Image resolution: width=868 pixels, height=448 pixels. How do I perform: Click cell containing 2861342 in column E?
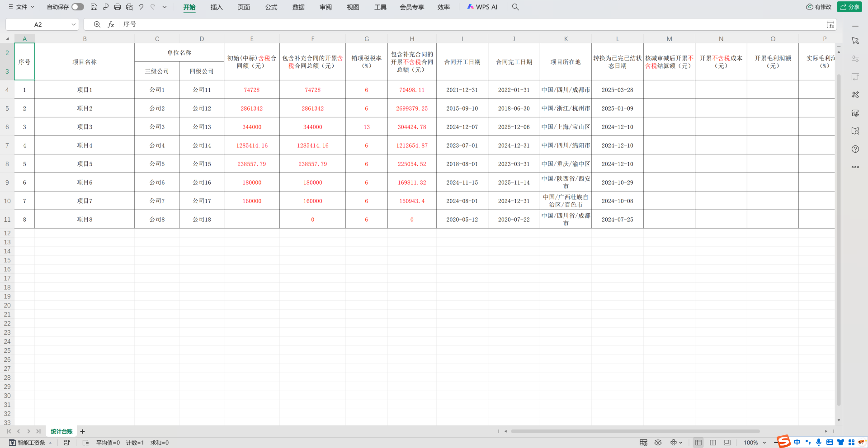pyautogui.click(x=252, y=108)
